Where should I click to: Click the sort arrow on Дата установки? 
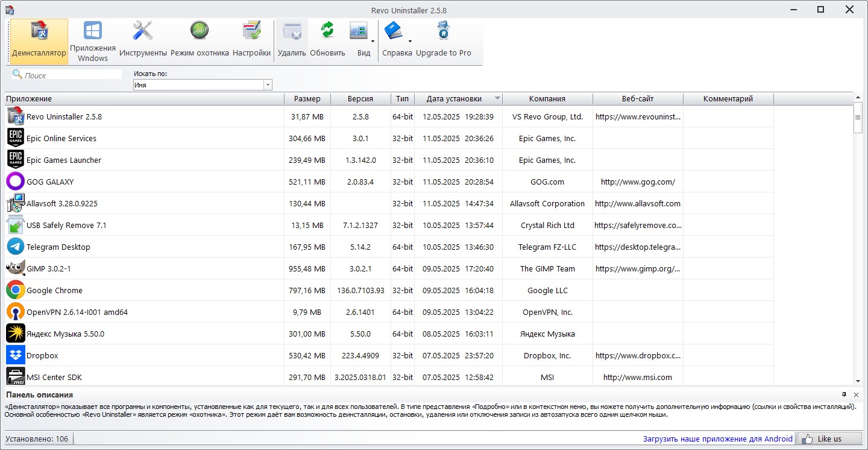click(497, 98)
